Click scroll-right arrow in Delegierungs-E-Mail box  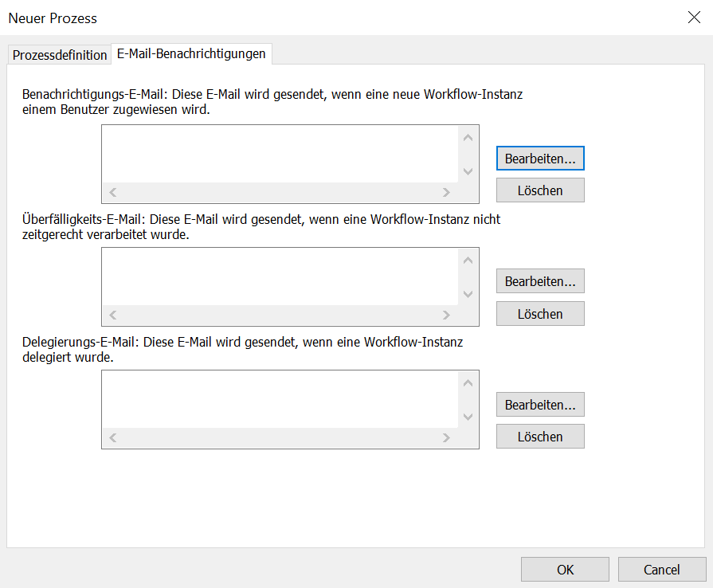(446, 438)
